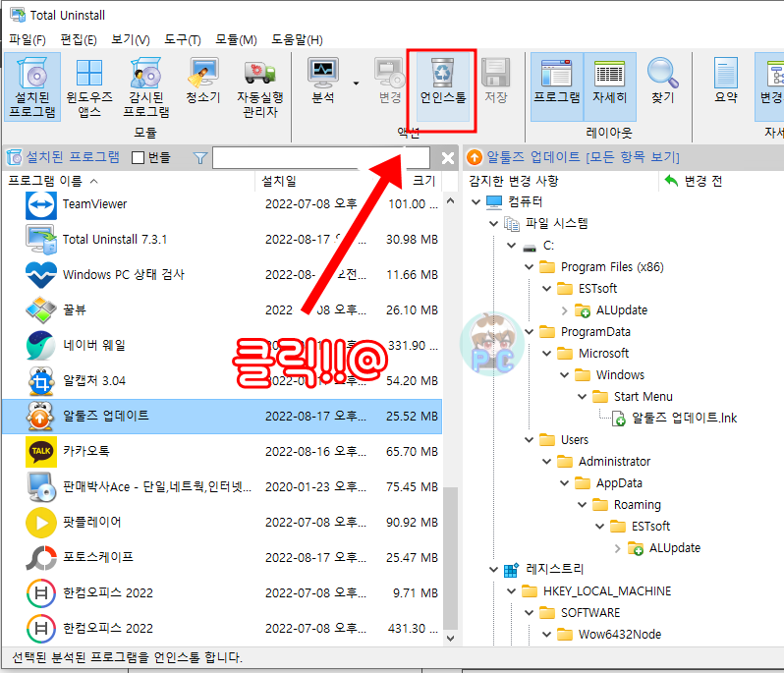Click the 변경 modify action icon
784x673 pixels.
tap(390, 81)
